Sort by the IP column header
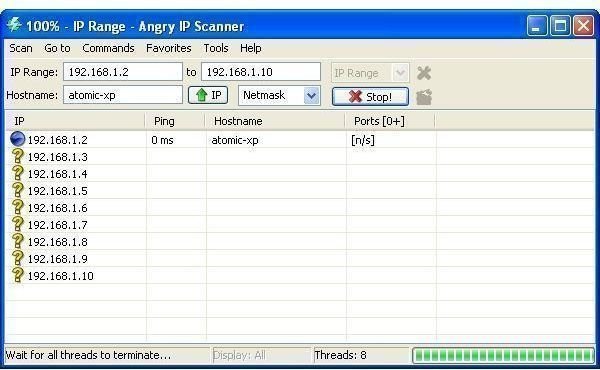Viewport: 600px width, 370px height. (x=75, y=121)
